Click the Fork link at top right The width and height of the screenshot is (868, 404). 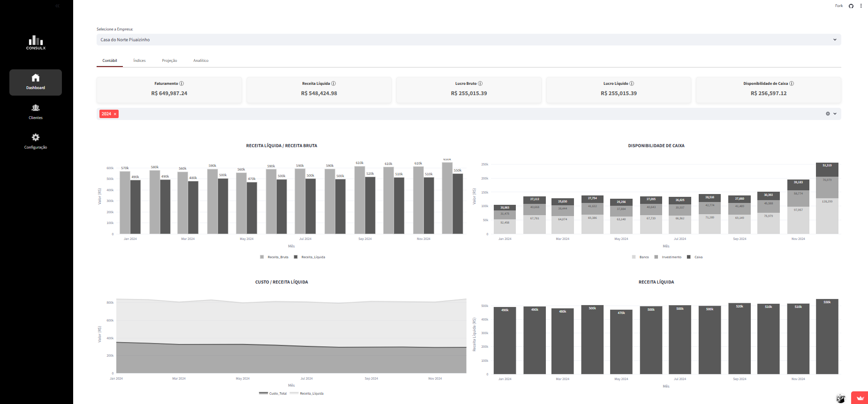tap(839, 6)
